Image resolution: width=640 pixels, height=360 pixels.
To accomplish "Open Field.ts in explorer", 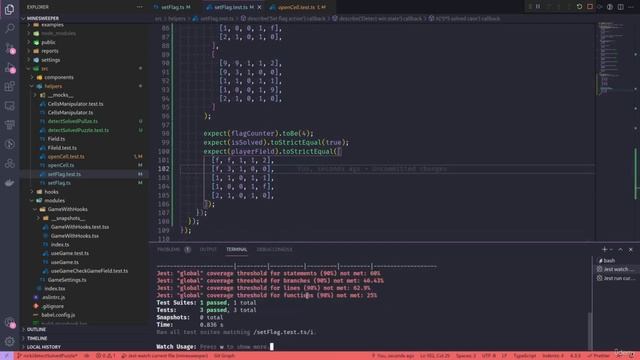I will [x=56, y=139].
